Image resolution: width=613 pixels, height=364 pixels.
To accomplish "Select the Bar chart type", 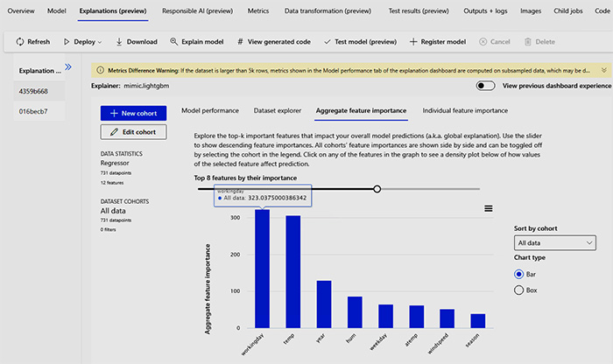I will tap(519, 274).
